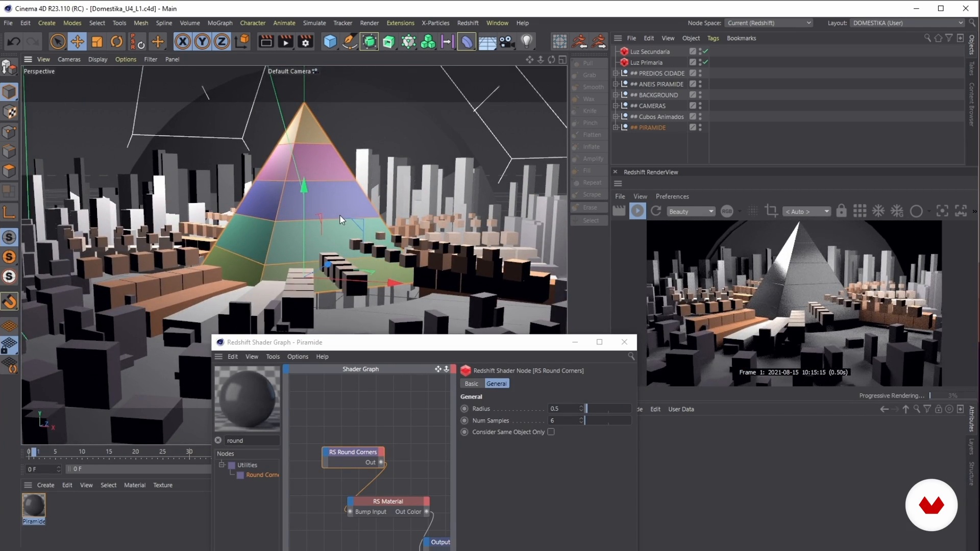Screen dimensions: 980x551
Task: Freeze tessellation snowflake icon in RenderView
Action: coord(878,211)
